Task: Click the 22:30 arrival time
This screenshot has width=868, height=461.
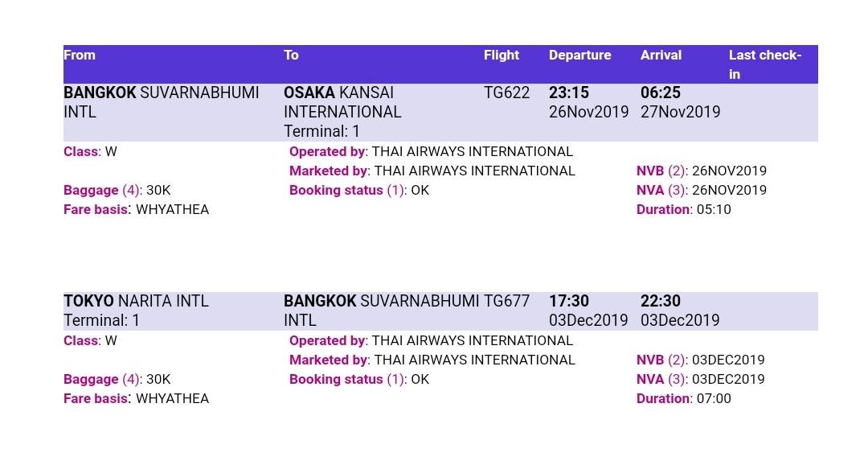Action: [x=661, y=301]
